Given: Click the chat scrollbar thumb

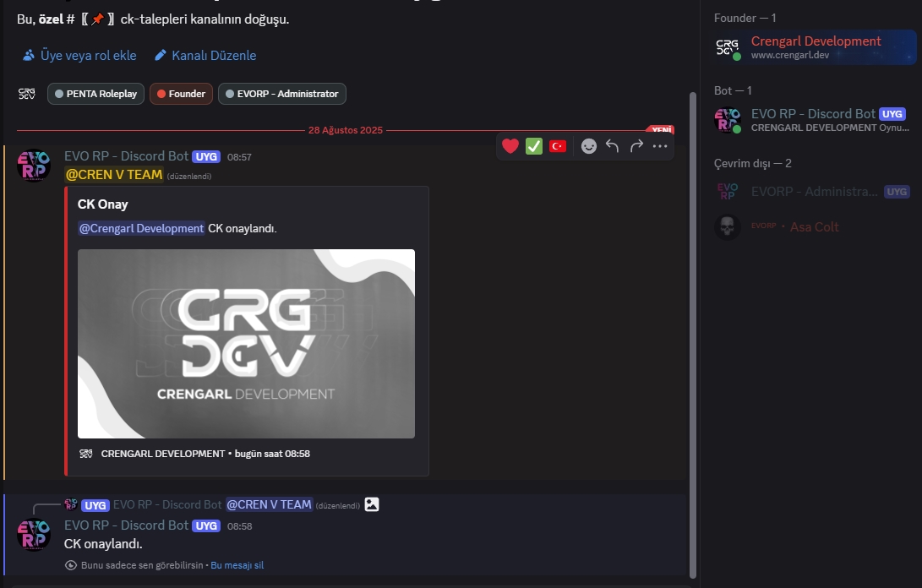Looking at the screenshot, I should click(693, 335).
